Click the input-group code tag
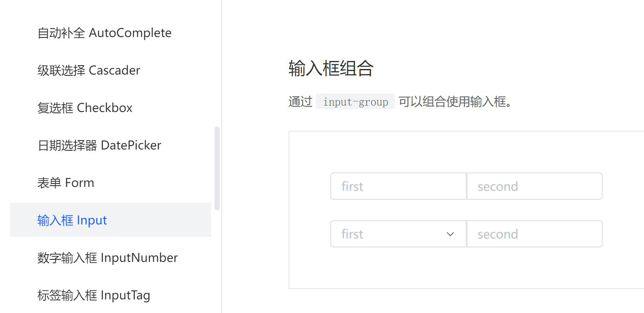 355,102
